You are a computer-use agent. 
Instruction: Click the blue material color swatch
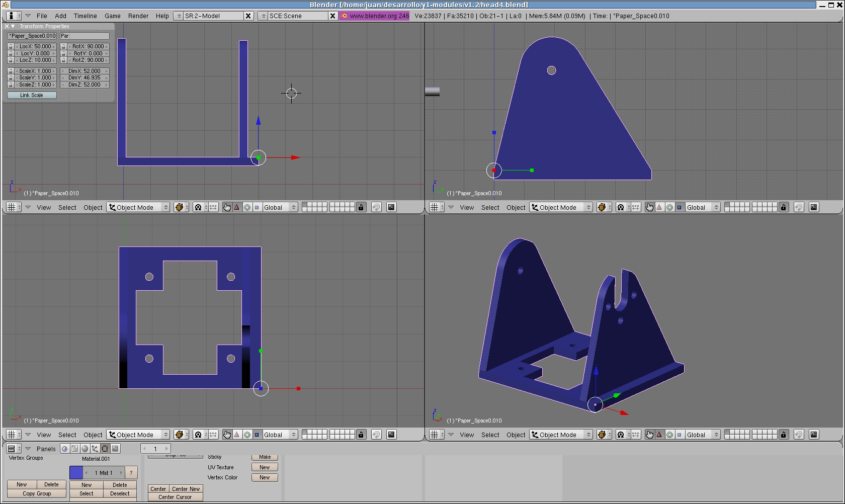76,473
